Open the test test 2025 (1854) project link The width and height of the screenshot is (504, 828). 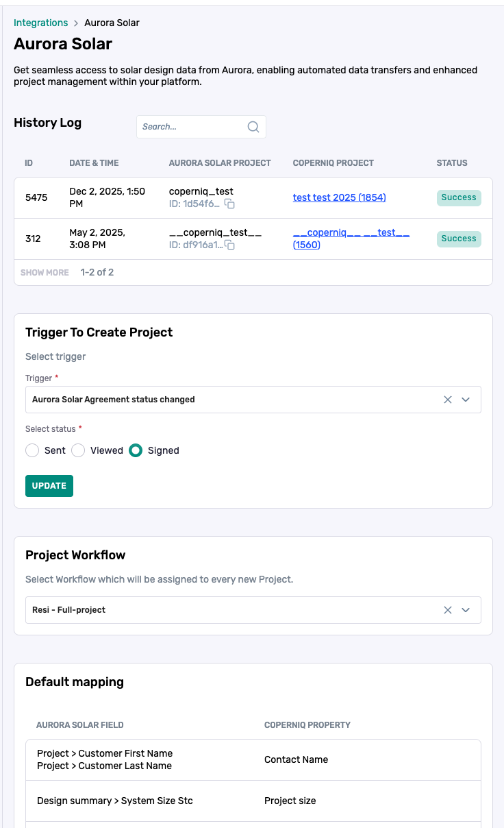click(x=340, y=197)
